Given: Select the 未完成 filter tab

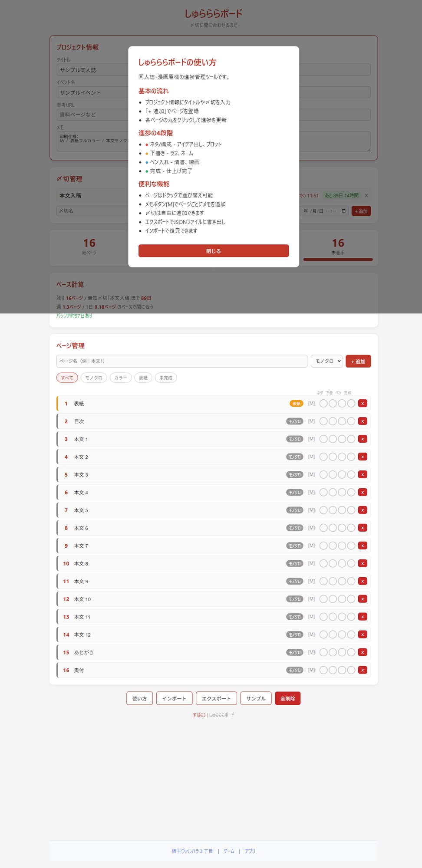Looking at the screenshot, I should coord(165,378).
